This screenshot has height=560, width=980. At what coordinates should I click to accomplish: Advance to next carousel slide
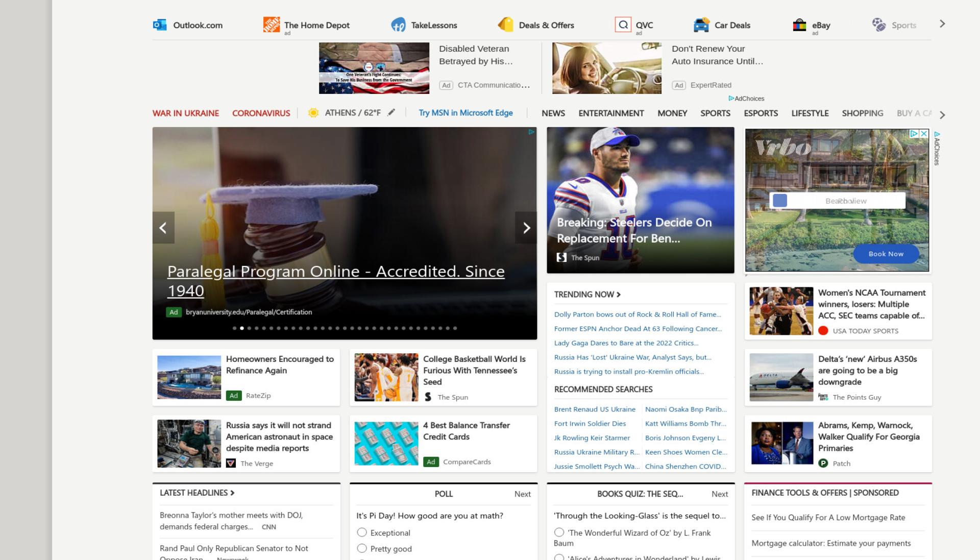[x=526, y=228]
